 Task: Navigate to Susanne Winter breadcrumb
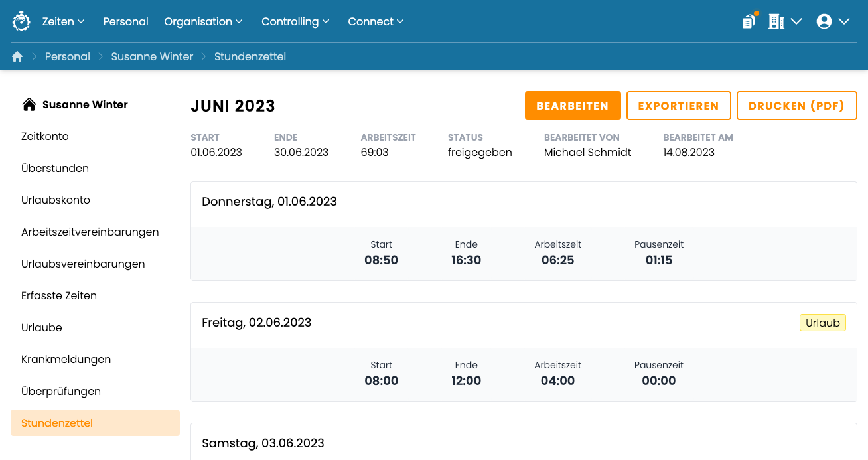click(152, 56)
